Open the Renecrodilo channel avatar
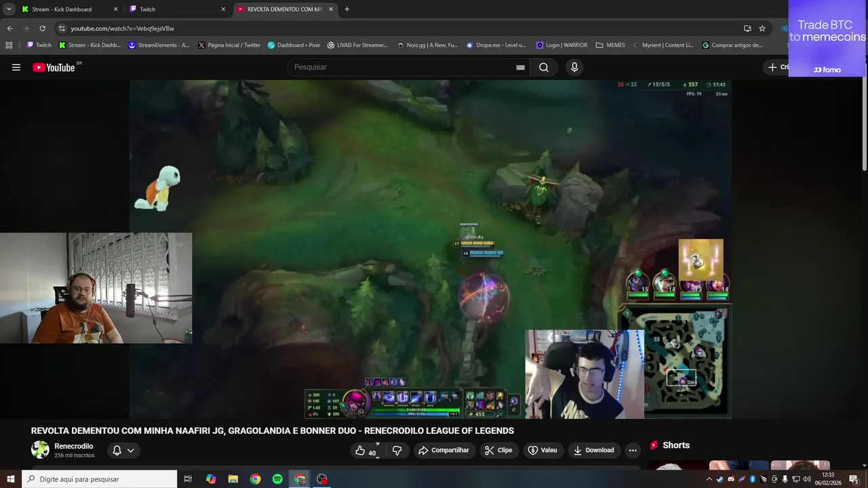This screenshot has width=868, height=488. 40,450
